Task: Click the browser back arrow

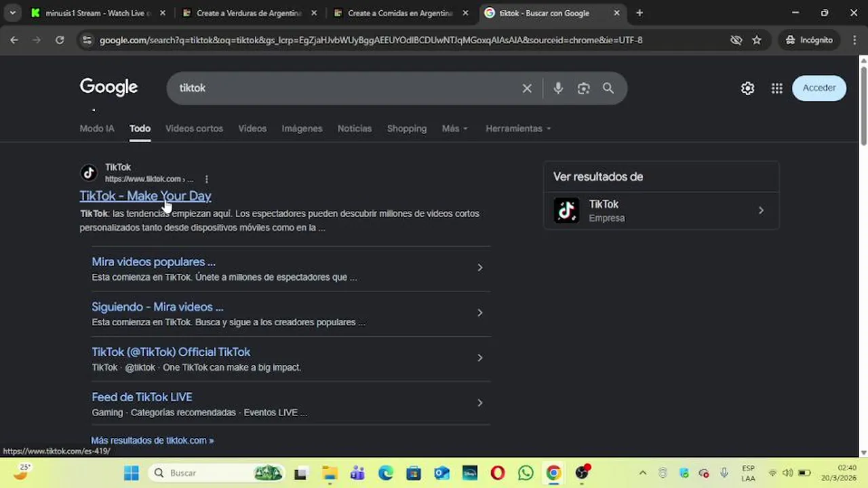Action: pos(14,40)
